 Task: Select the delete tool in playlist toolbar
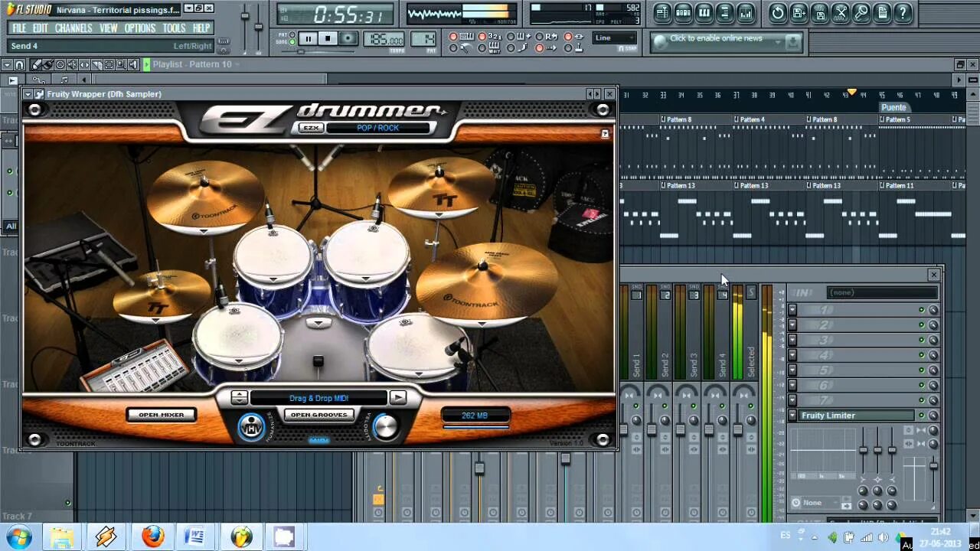tap(60, 65)
